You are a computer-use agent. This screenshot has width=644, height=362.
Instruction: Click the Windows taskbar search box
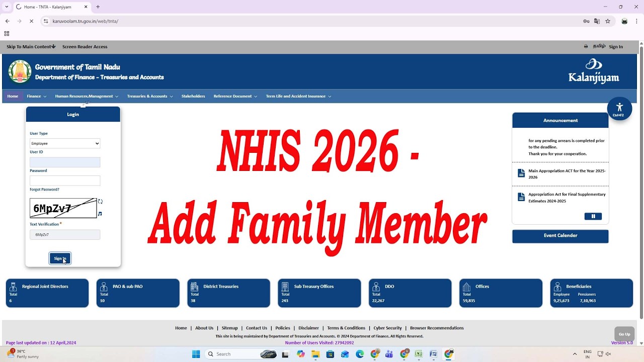click(242, 354)
